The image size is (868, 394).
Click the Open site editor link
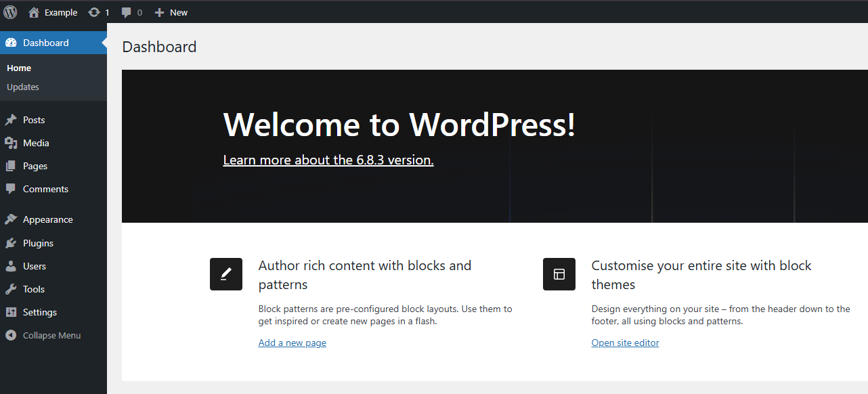coord(625,343)
